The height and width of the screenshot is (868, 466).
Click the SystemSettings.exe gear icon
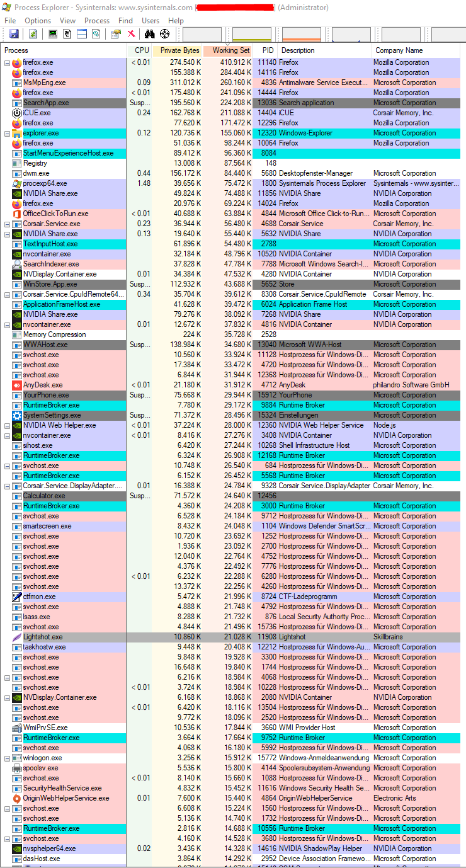(x=17, y=415)
